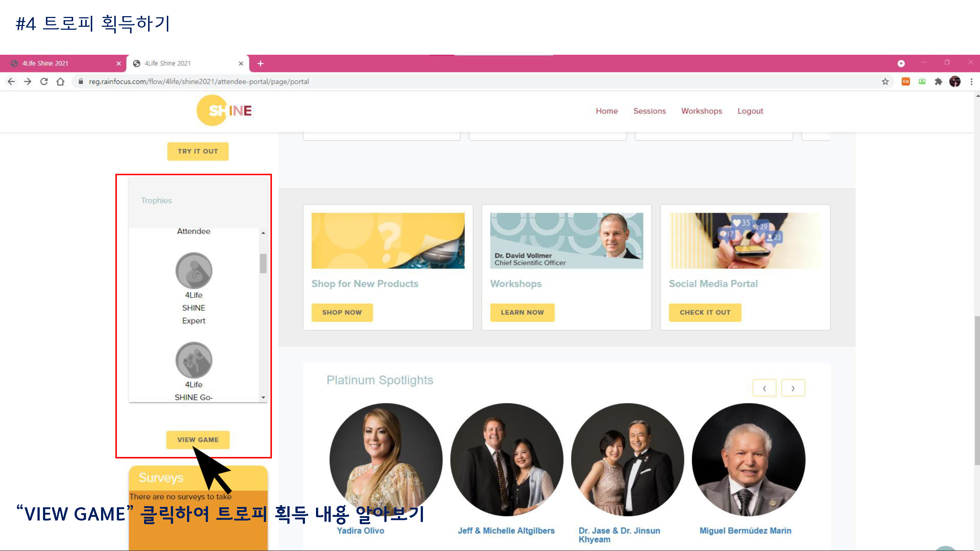This screenshot has height=551, width=980.
Task: Focus the address bar URL field
Action: tap(480, 82)
